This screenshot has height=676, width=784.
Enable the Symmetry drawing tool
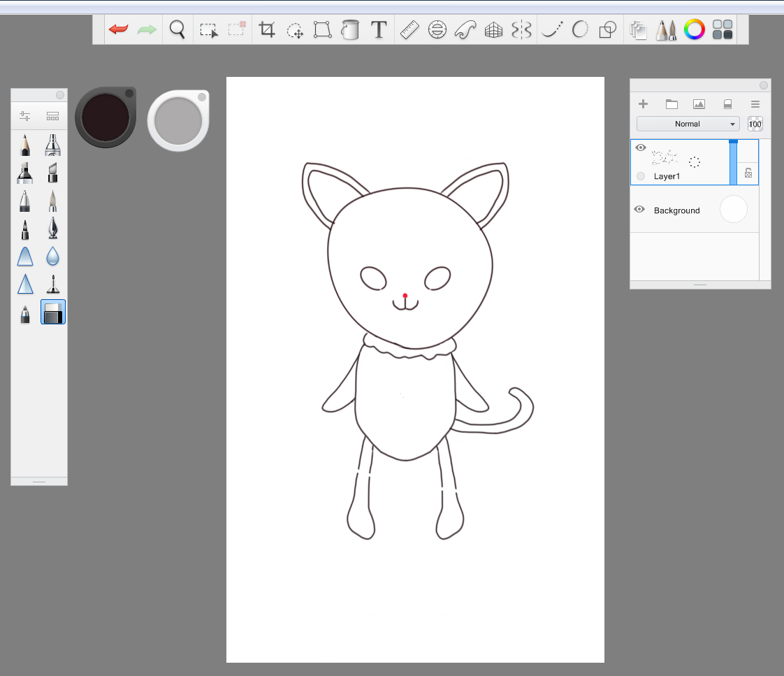click(522, 29)
